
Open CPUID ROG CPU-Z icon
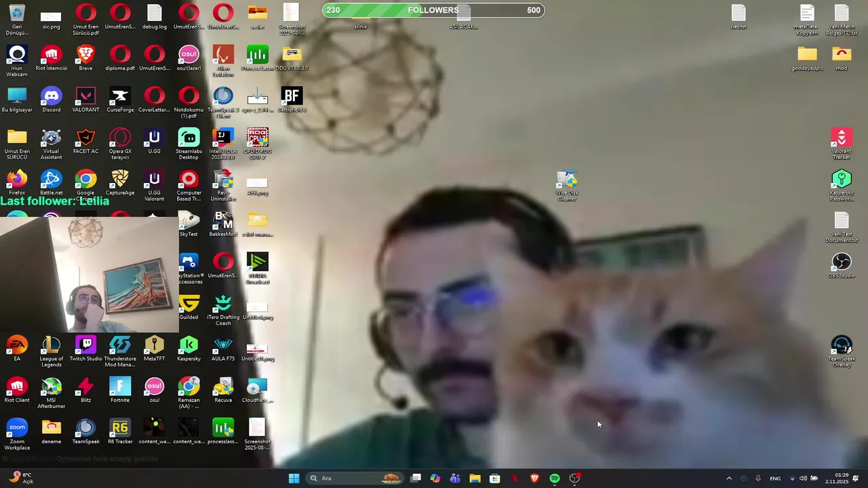258,144
